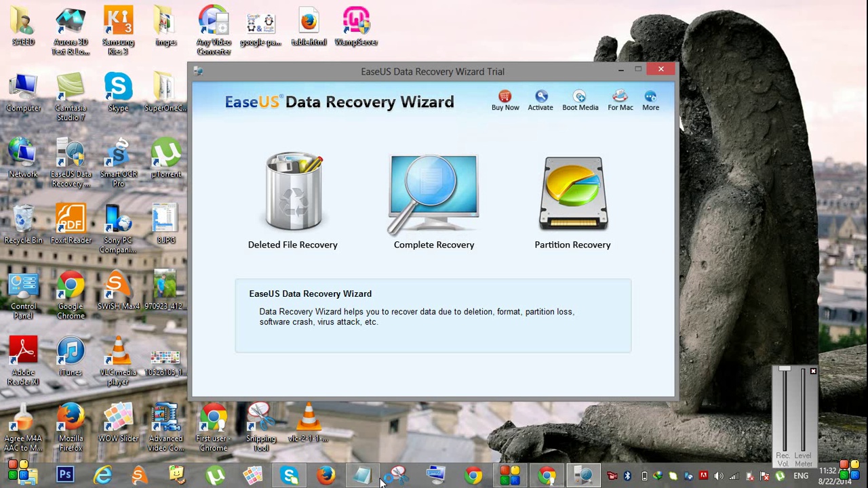Click Firefox icon in taskbar
The image size is (868, 488).
[326, 475]
